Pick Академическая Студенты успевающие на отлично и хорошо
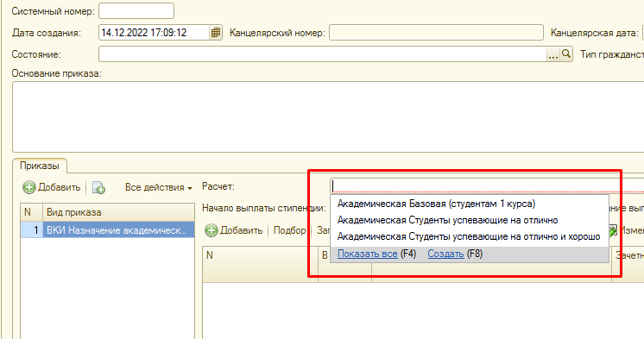The width and height of the screenshot is (644, 339). pos(469,236)
